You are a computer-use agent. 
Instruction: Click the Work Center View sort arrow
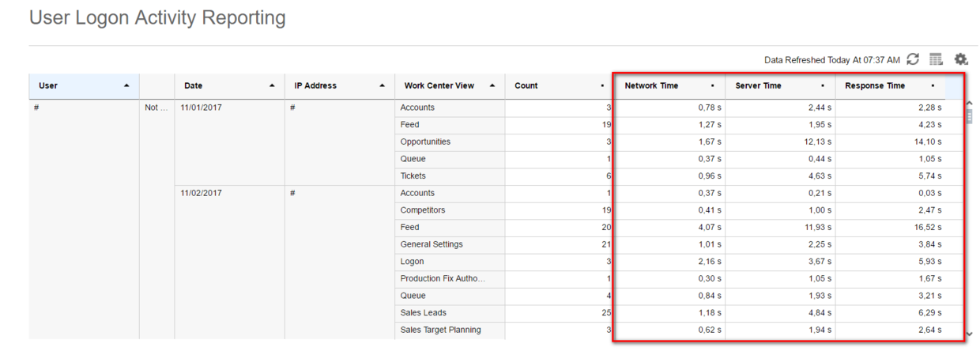492,85
